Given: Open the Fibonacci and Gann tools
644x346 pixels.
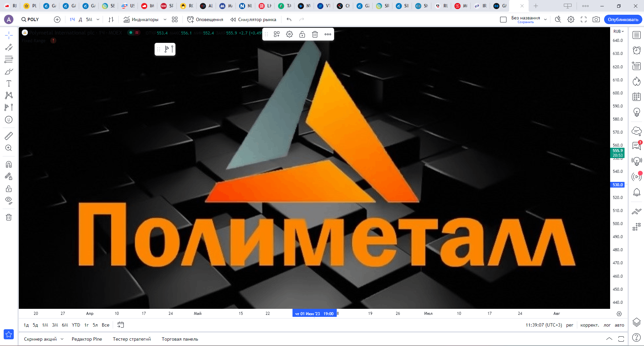Looking at the screenshot, I should point(9,59).
